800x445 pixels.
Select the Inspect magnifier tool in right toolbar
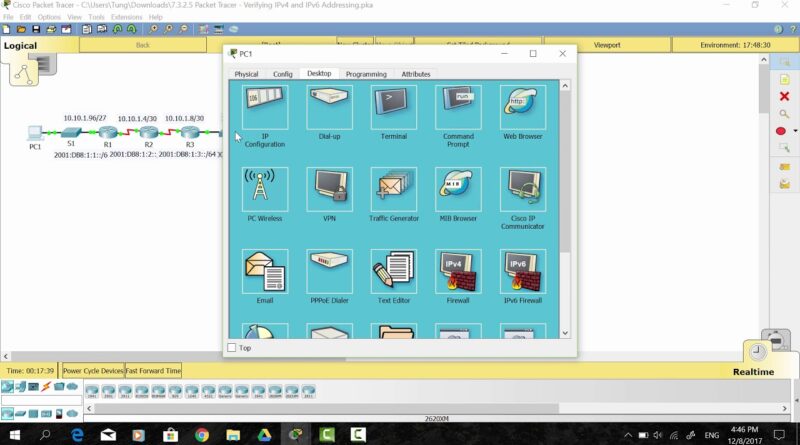tap(785, 114)
